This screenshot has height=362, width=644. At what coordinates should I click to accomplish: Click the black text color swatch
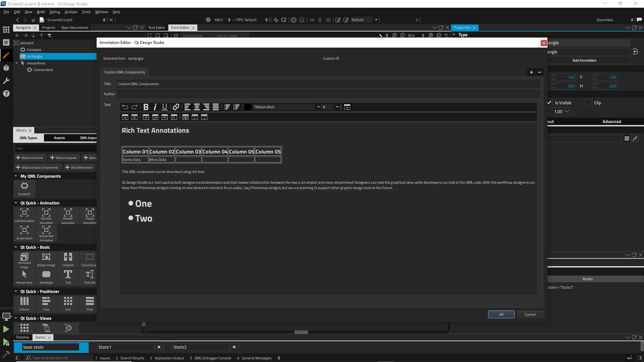click(248, 107)
